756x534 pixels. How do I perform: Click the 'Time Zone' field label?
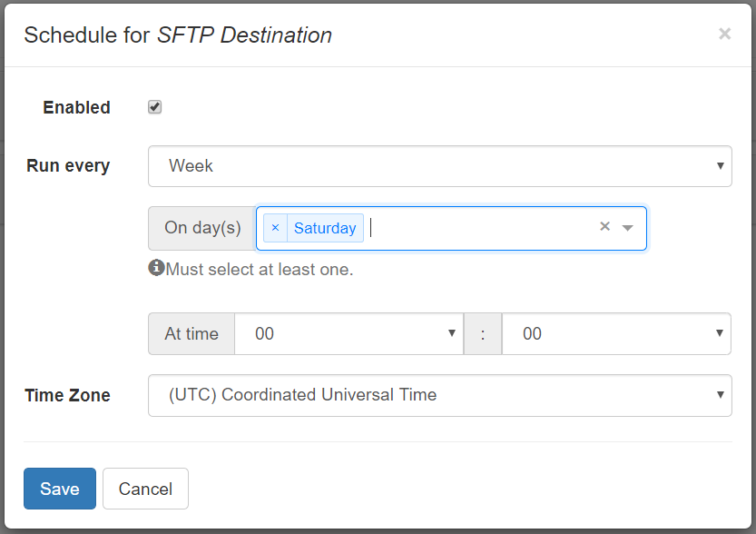[x=68, y=395]
